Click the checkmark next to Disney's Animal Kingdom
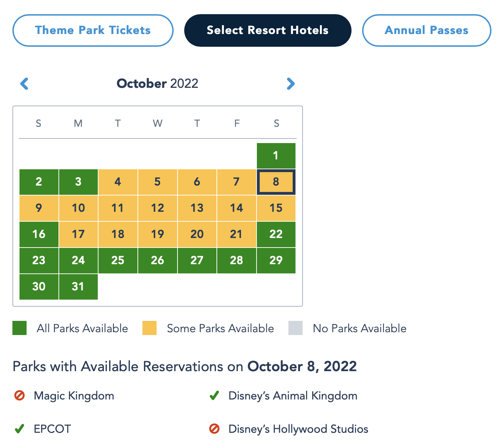This screenshot has height=448, width=501. (x=214, y=395)
